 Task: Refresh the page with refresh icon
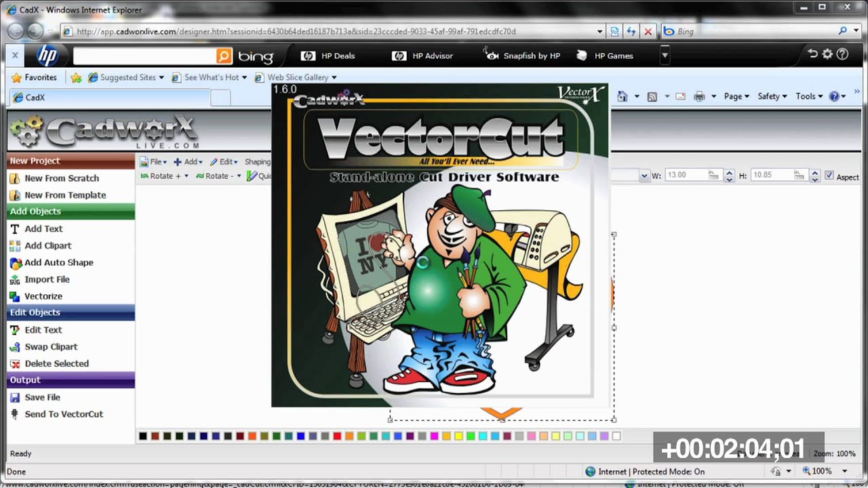click(x=631, y=31)
